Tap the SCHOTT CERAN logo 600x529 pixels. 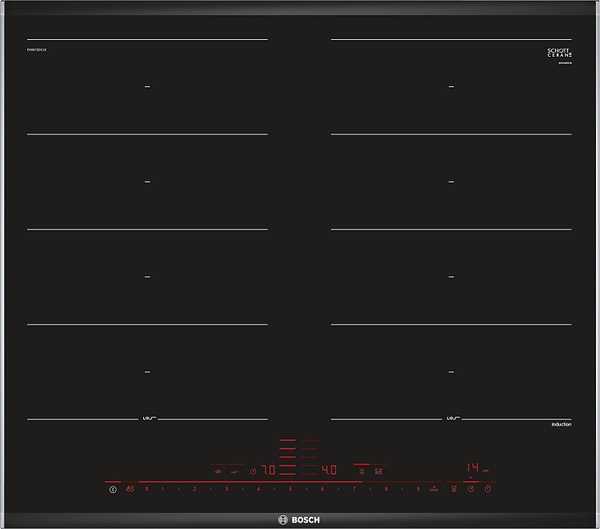559,53
